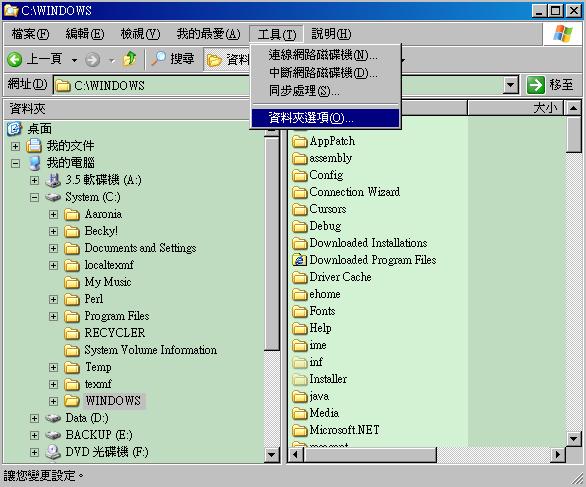Open the View (檢視) menu
The height and width of the screenshot is (487, 586).
point(140,34)
